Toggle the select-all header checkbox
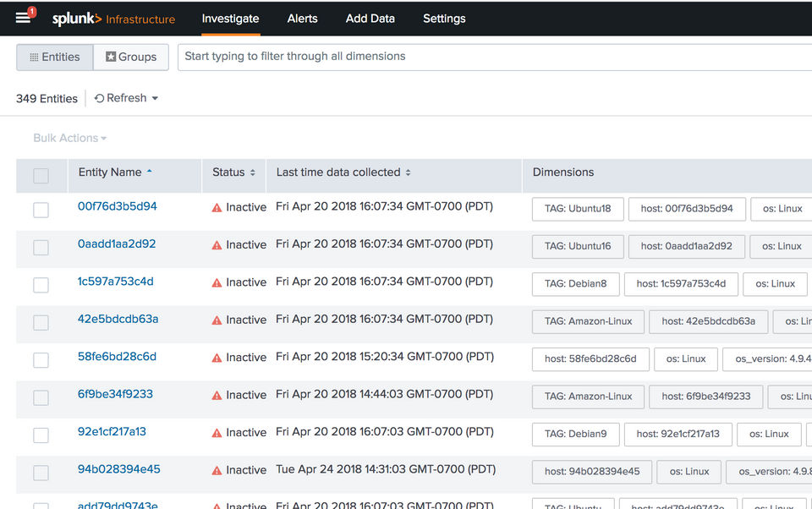 pyautogui.click(x=41, y=176)
